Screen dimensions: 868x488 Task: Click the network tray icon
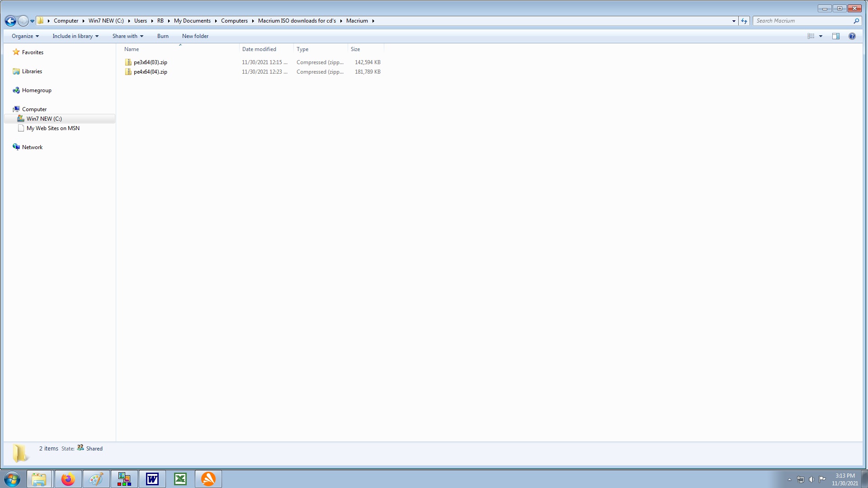tap(801, 479)
